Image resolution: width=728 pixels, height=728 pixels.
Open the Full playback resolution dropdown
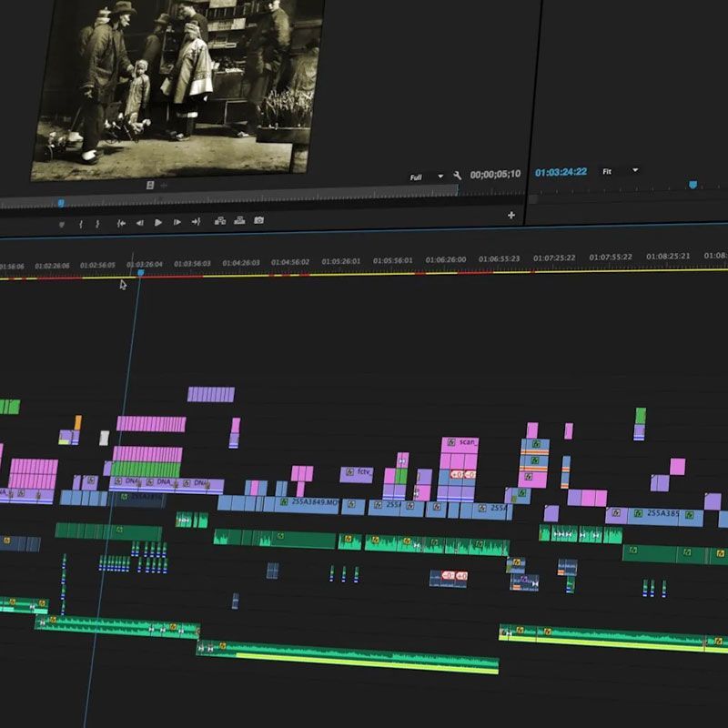427,177
